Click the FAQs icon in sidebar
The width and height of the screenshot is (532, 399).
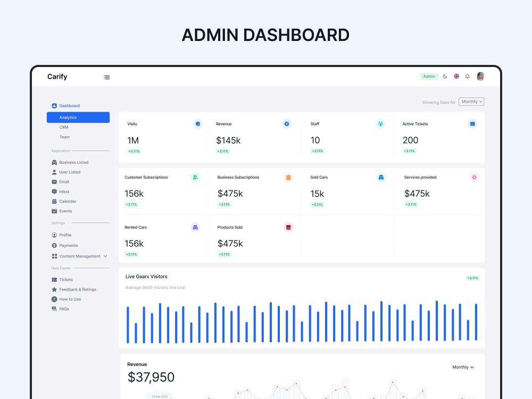[54, 309]
